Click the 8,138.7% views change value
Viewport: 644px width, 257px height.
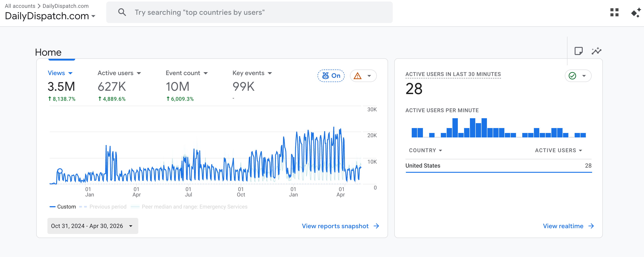[x=62, y=99]
